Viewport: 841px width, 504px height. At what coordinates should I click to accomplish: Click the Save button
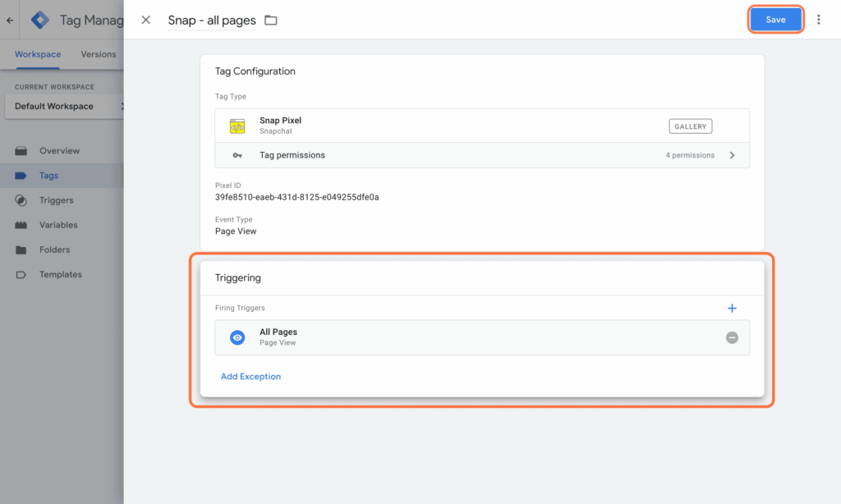(775, 20)
